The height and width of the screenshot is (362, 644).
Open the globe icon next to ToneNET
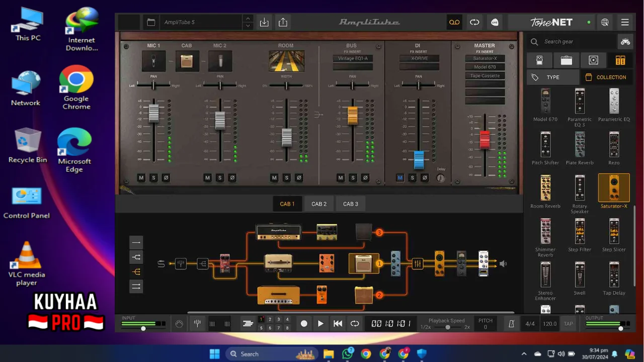click(605, 22)
